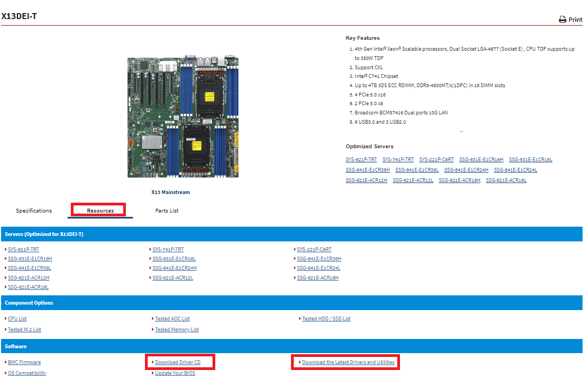
Task: Click the Print icon at top right
Action: (x=562, y=20)
